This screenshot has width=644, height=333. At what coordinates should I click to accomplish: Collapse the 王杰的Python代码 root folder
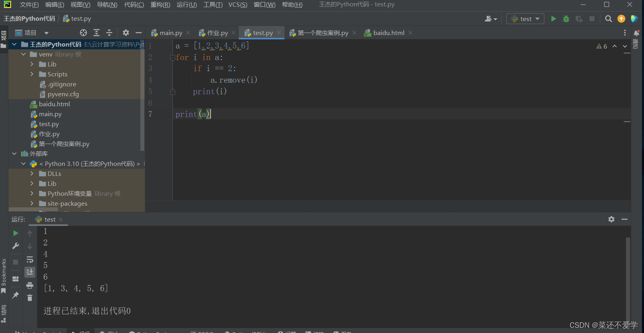pyautogui.click(x=14, y=44)
